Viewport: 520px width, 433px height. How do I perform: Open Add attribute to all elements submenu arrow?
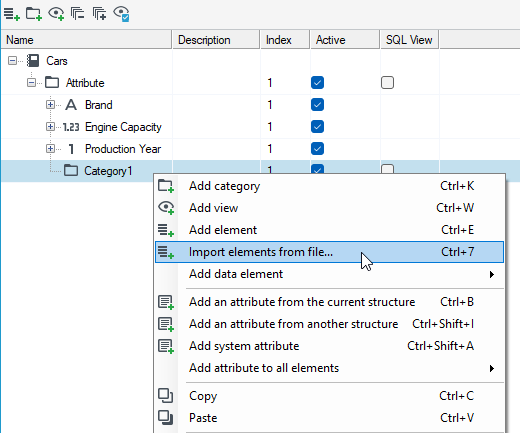point(492,368)
